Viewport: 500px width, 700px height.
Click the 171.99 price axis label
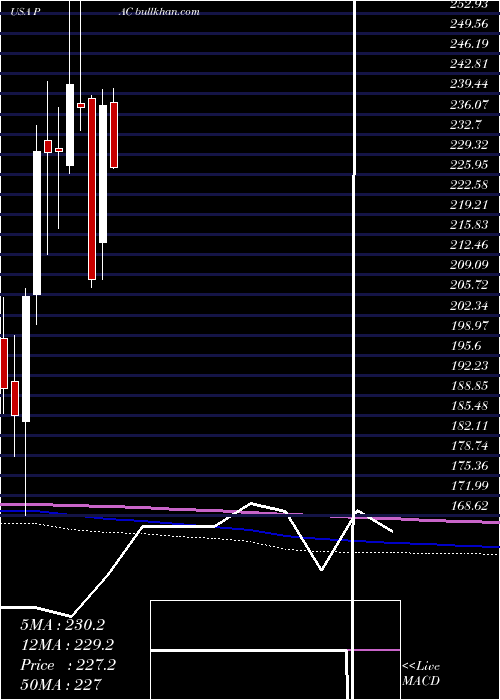469,486
